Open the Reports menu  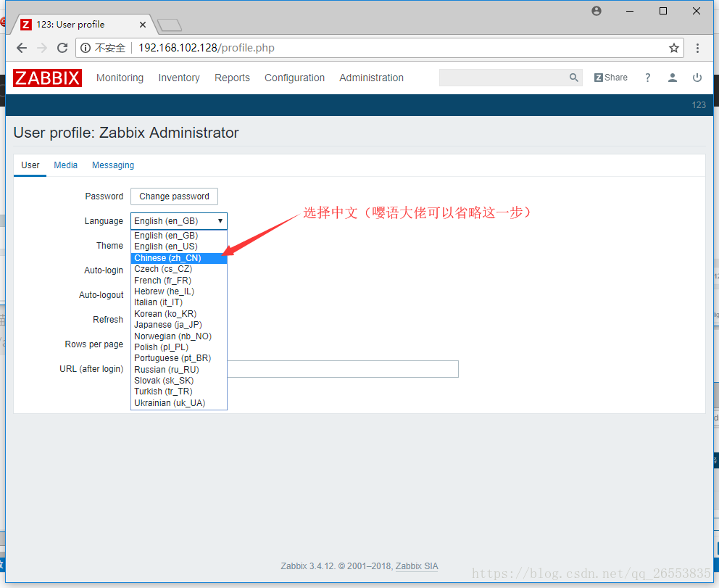[232, 78]
